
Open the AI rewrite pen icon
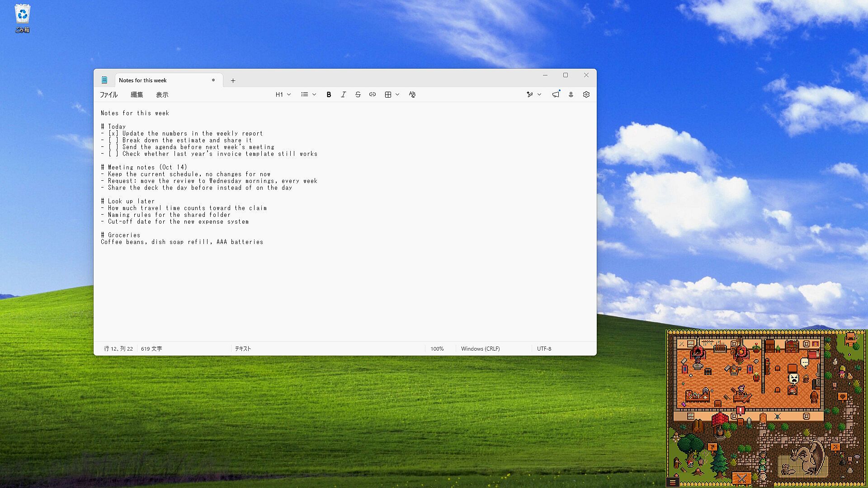(529, 94)
